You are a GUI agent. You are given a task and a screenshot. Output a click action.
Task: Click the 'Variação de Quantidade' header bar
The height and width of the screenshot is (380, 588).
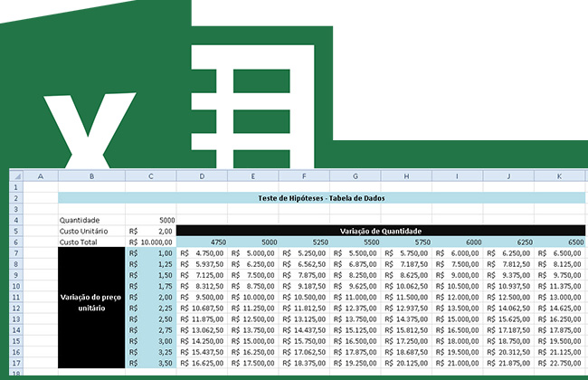(x=381, y=231)
